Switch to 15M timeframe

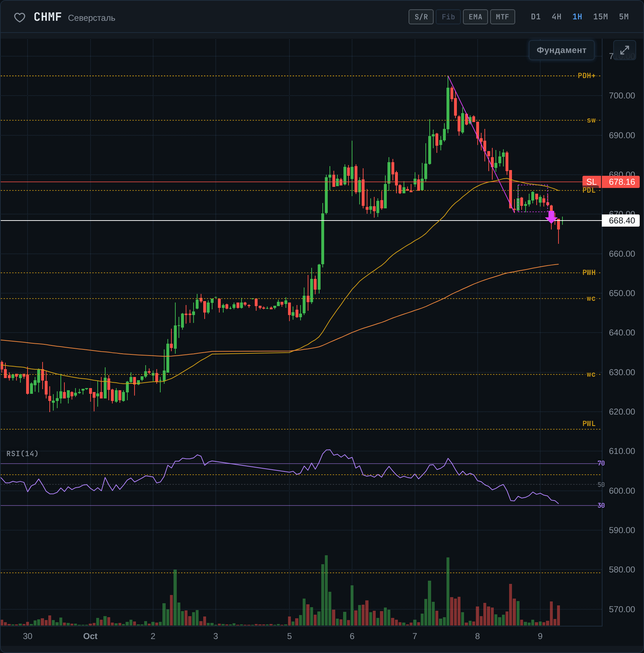(601, 17)
